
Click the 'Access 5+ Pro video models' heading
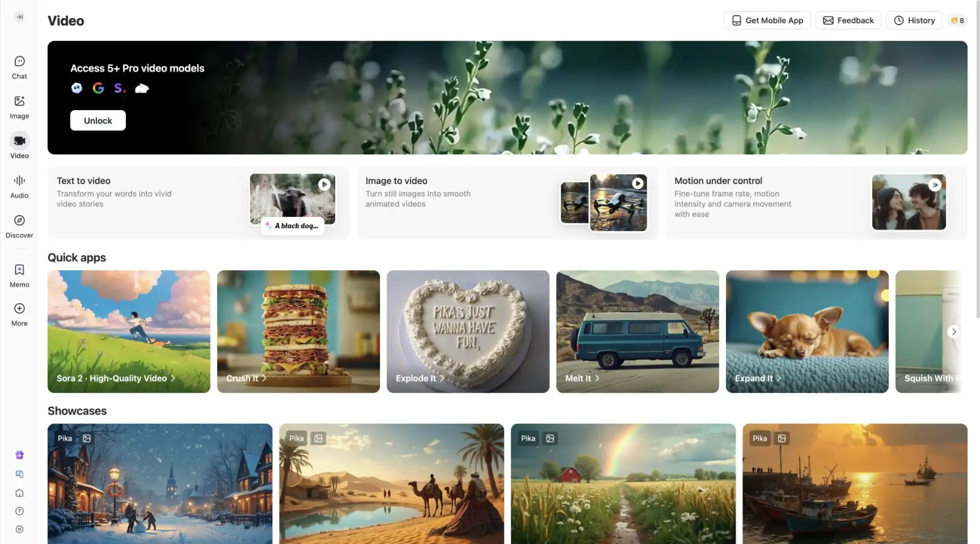[x=137, y=68]
